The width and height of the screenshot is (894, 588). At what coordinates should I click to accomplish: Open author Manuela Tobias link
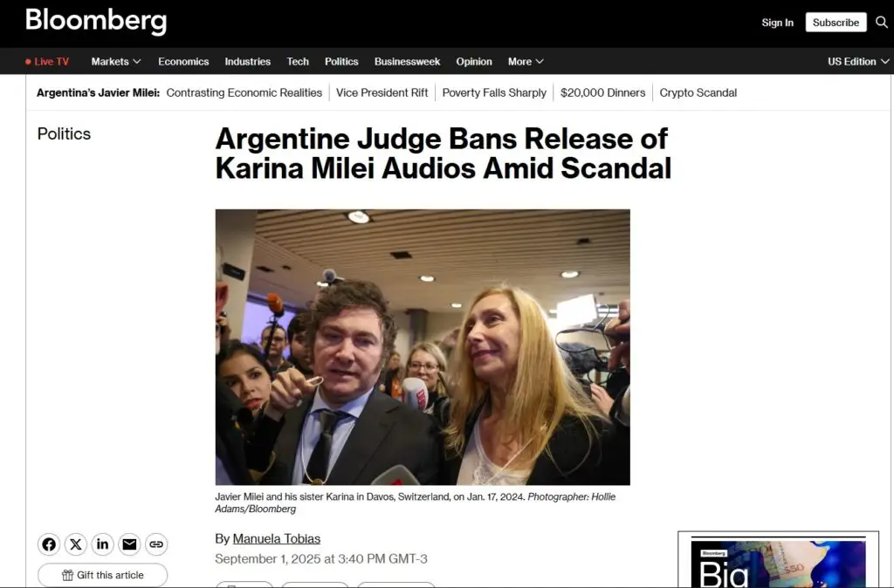click(277, 538)
